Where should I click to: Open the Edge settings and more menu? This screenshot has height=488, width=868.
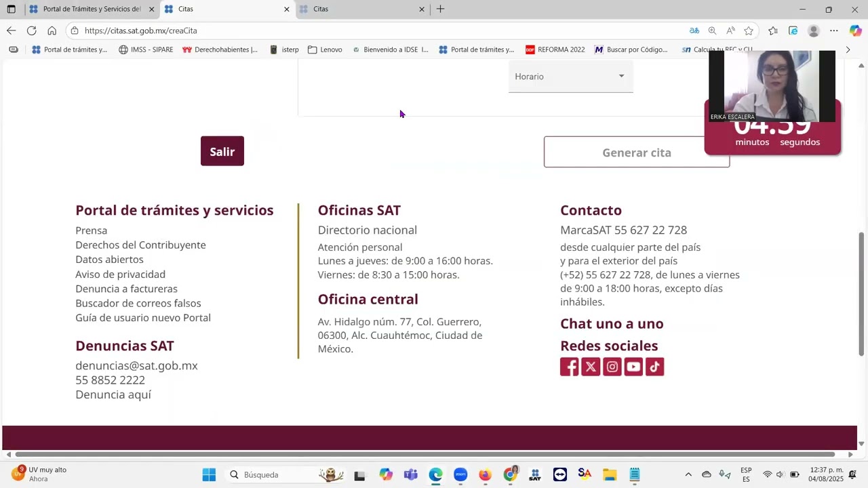coord(834,30)
